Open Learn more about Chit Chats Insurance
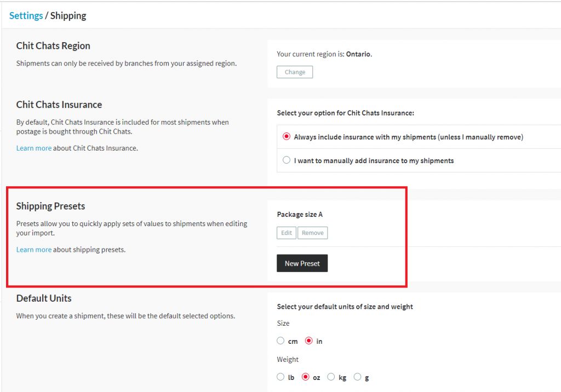Screen dimensions: 561x392 (33, 148)
